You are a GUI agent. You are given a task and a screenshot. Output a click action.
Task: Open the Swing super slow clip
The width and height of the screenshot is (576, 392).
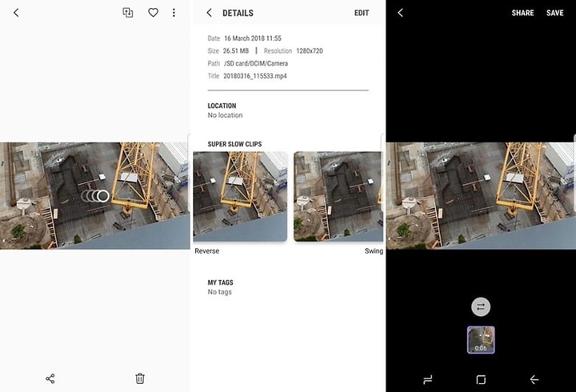(x=338, y=197)
